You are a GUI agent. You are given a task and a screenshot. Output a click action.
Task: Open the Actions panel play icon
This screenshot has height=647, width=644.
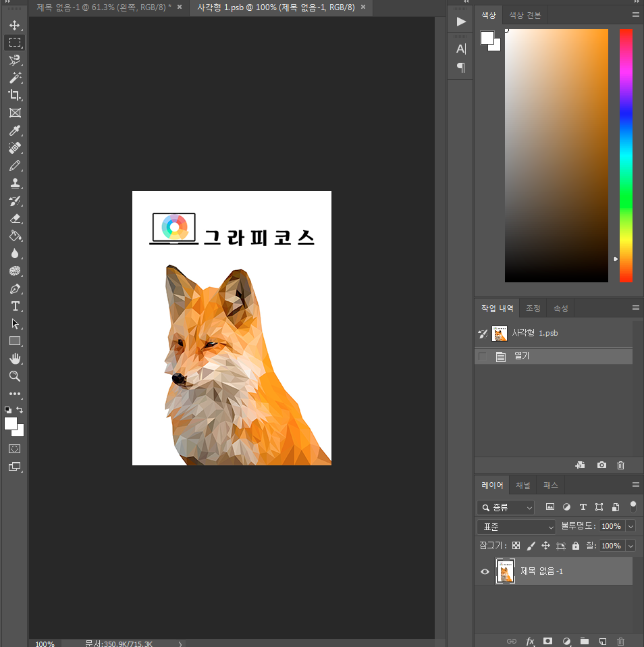461,22
